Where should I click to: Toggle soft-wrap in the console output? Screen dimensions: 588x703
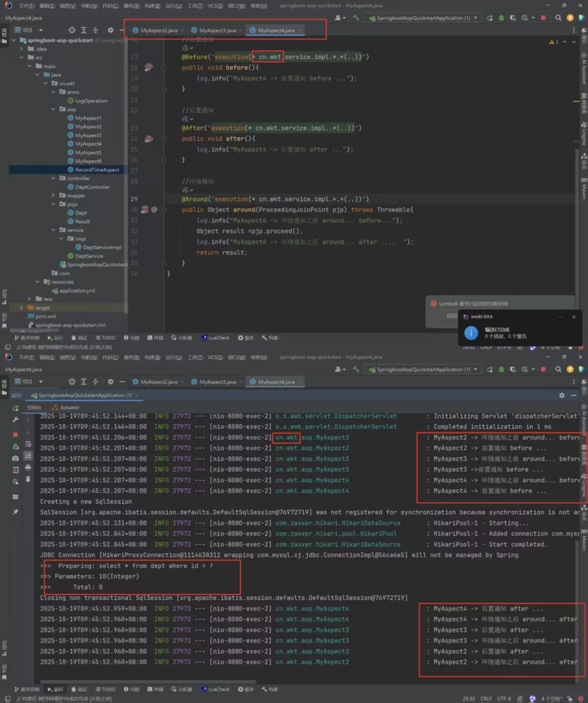tap(28, 444)
